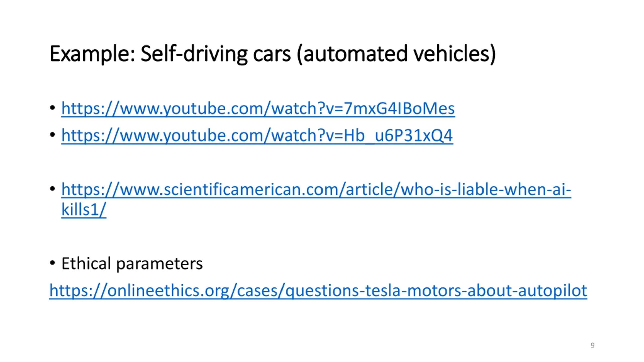The image size is (644, 362).
Task: Click the slide number 9
Action: pyautogui.click(x=592, y=345)
